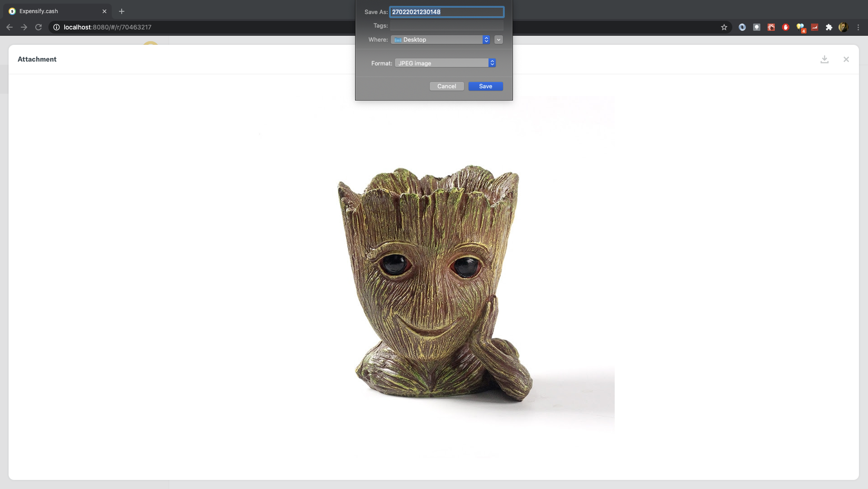Viewport: 868px width, 489px height.
Task: Click the Attachment modal title text
Action: click(37, 59)
